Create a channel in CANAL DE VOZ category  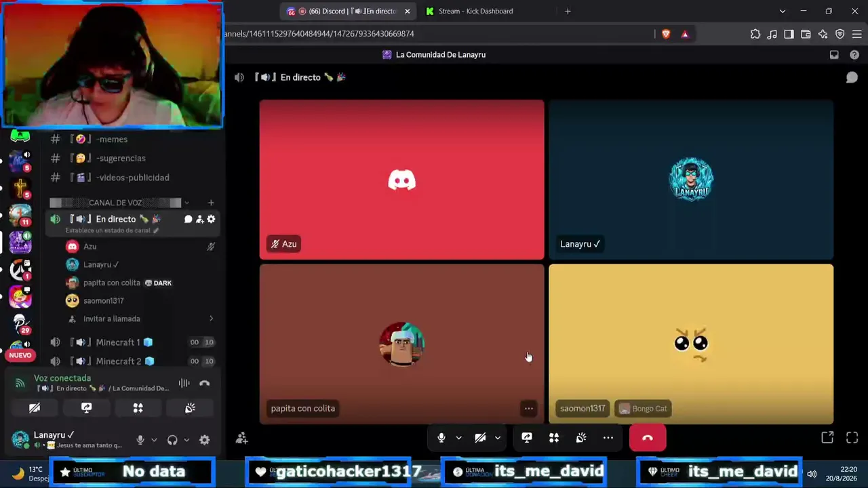211,203
